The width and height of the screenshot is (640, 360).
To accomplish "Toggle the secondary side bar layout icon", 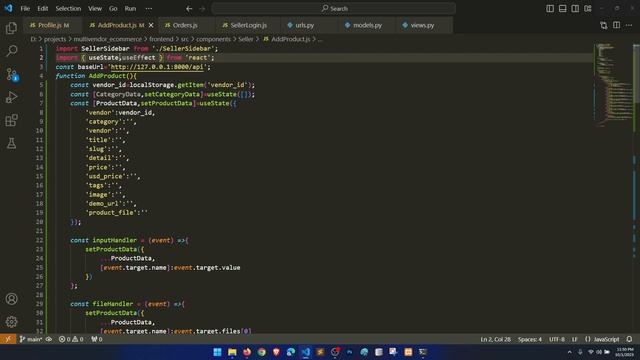I will 575,8.
